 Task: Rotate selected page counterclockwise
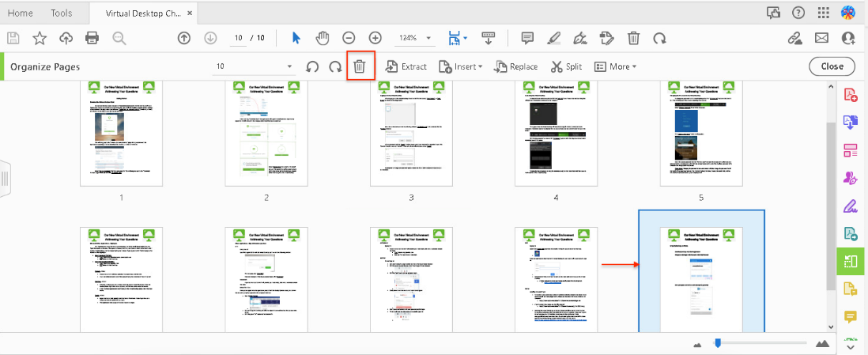point(312,66)
